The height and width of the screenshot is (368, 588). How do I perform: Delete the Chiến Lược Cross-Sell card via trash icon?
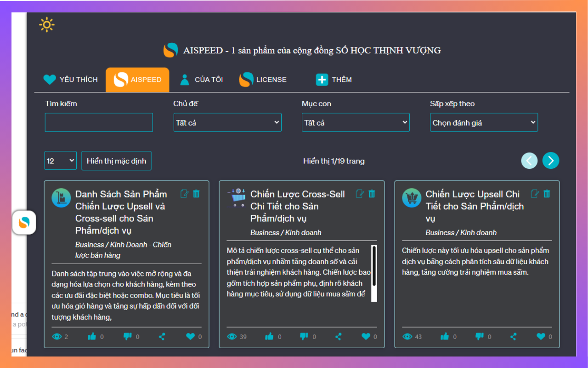[371, 194]
